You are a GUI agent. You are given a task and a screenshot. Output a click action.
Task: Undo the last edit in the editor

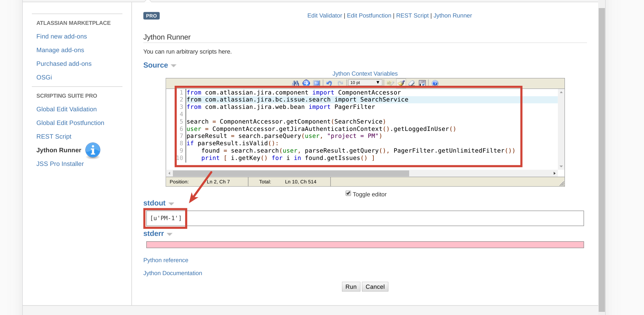329,83
